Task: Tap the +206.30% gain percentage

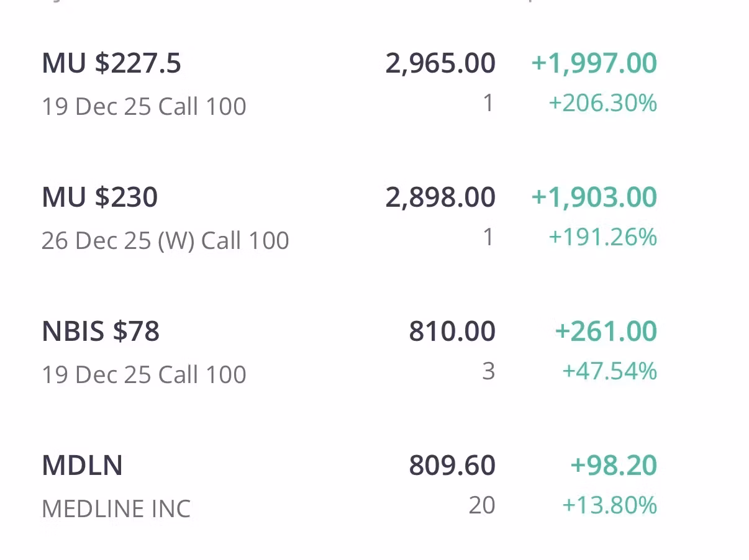Action: pos(602,103)
